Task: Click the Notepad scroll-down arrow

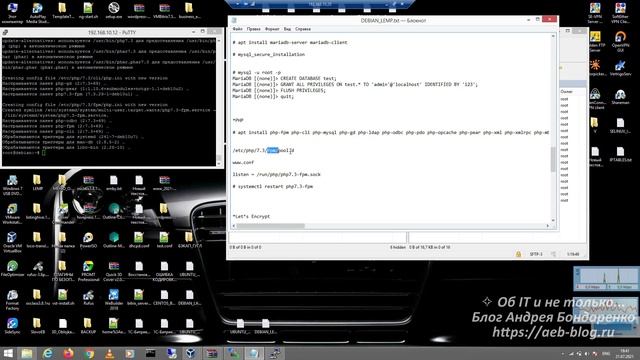Action: coord(553,220)
